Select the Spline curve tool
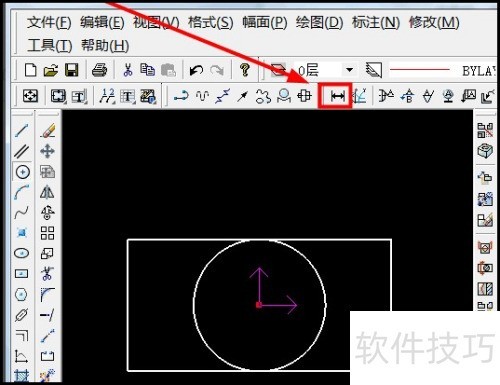Image resolution: width=500 pixels, height=385 pixels. (x=22, y=213)
